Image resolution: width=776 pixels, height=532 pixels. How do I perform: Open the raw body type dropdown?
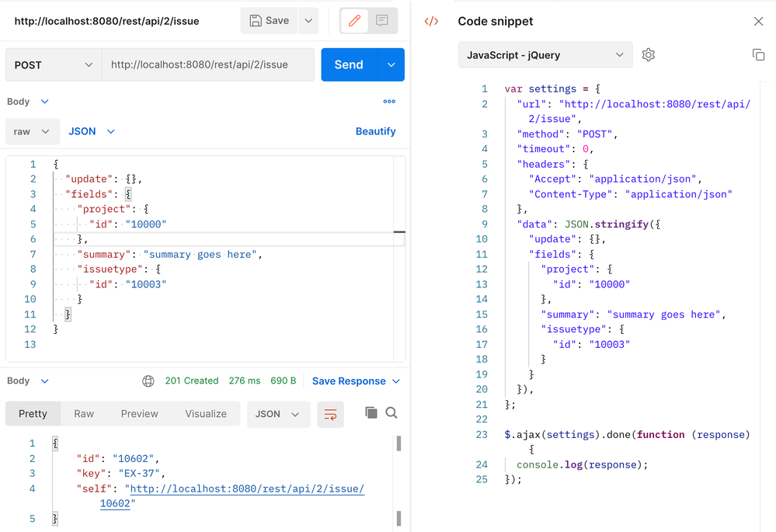pos(32,131)
